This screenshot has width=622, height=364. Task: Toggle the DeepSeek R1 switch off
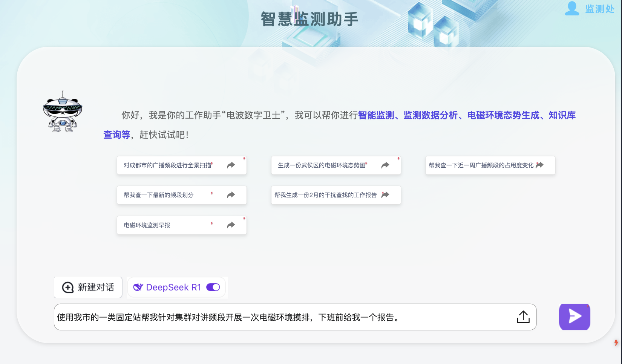pos(213,287)
